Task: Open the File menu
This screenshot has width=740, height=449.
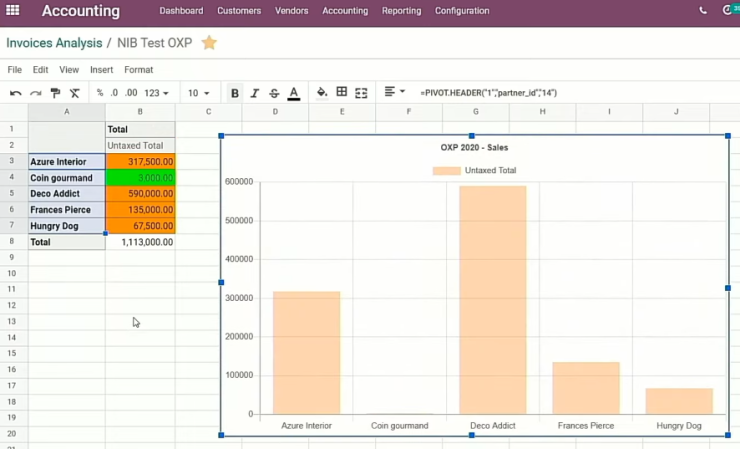Action: point(15,69)
